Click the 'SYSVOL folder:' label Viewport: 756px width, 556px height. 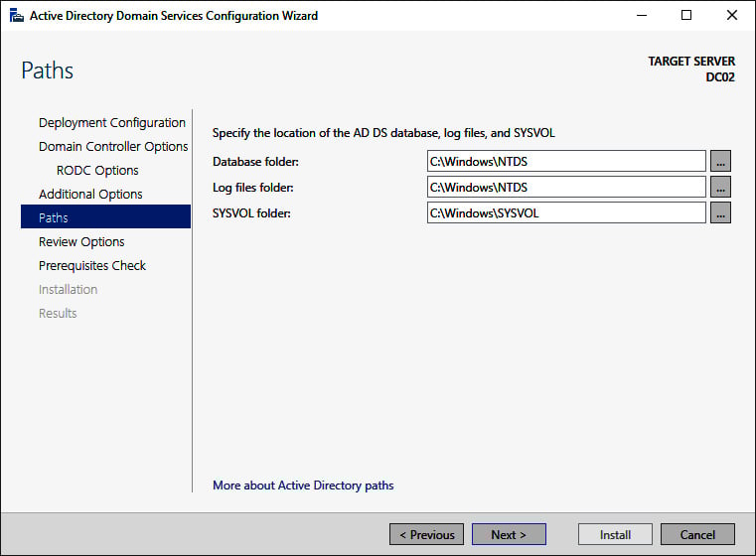click(251, 212)
